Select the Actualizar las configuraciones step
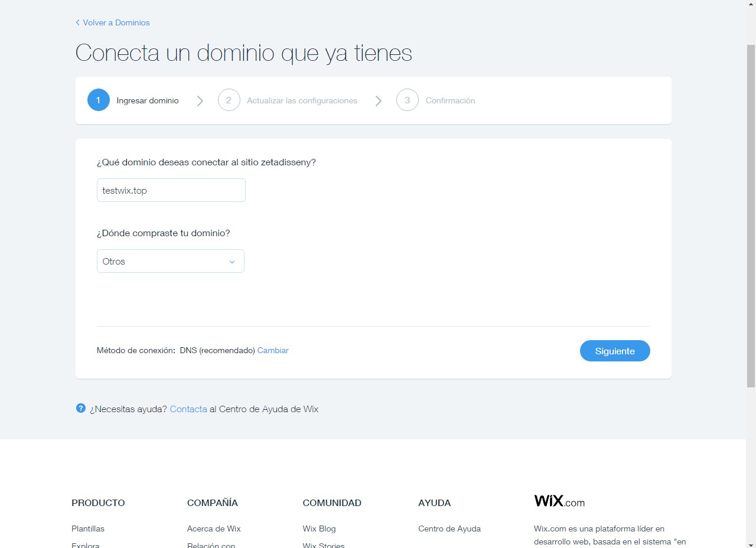 click(x=302, y=101)
